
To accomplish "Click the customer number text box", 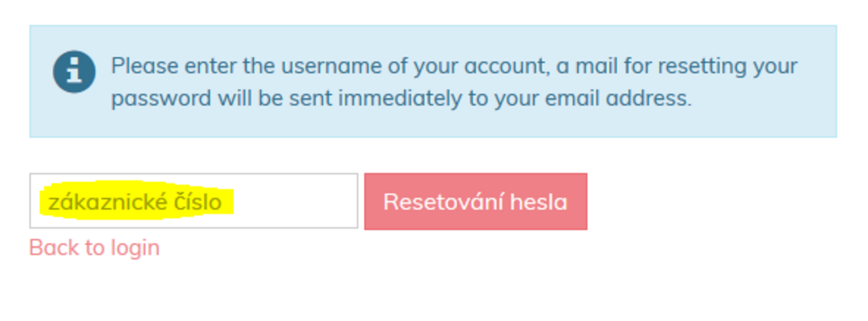I will click(x=193, y=201).
